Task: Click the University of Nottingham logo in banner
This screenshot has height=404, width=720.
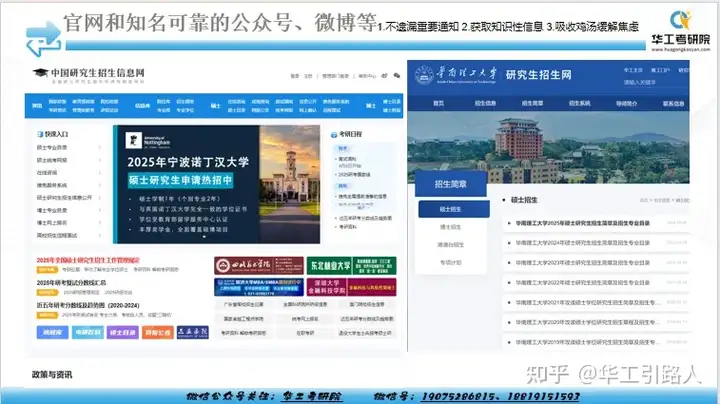Action: 148,140
